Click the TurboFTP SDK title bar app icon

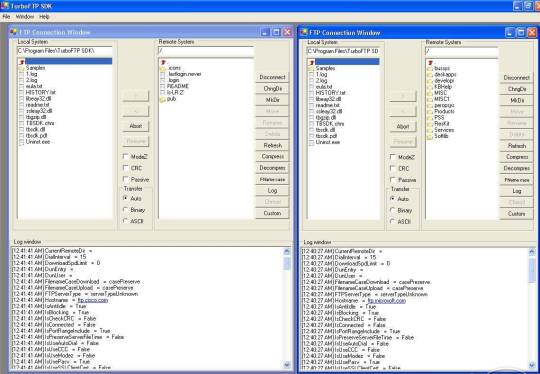(x=5, y=6)
